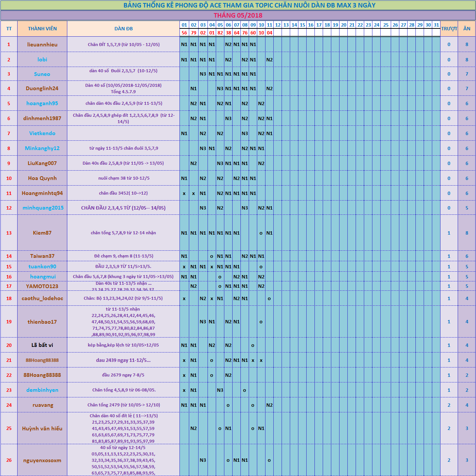Screen dimensions: 476x476
Task: Select the cell "Chăn ĐÍT 1,5,7,9 (từ 10/05 - 12/05)"
Action: pyautogui.click(x=123, y=45)
